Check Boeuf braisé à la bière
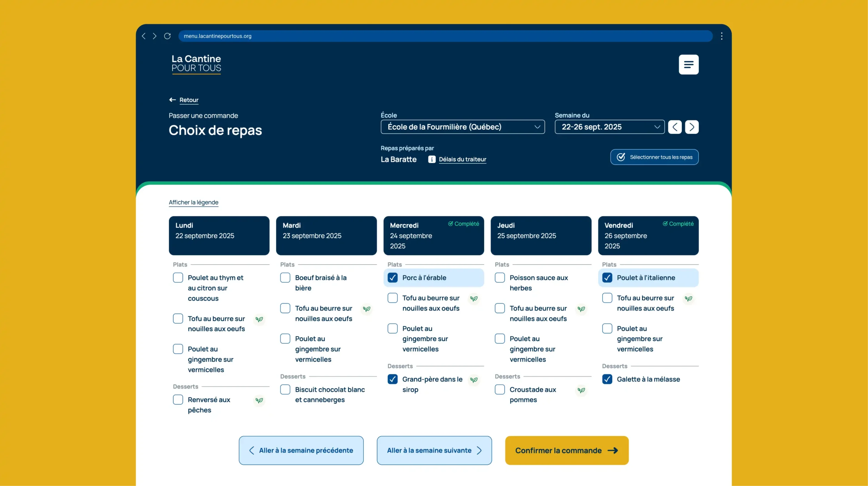Screen dimensions: 868x486 coord(285,278)
